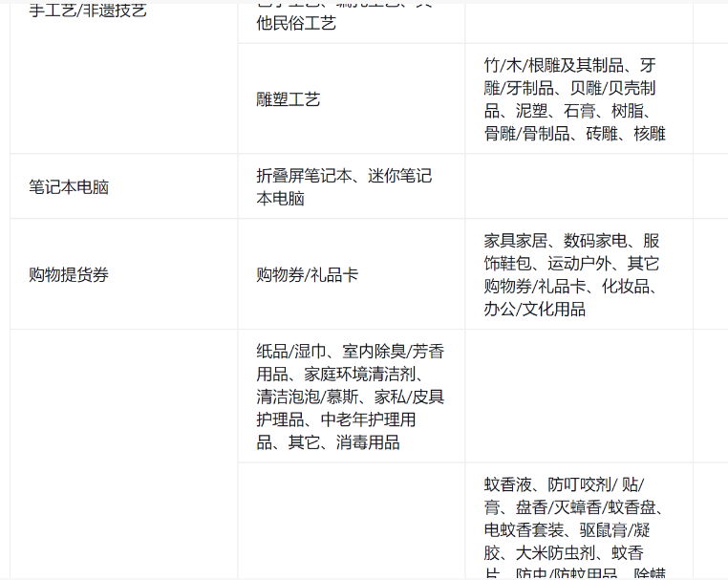
Task: Click the 蚊香液 item
Action: coord(507,484)
